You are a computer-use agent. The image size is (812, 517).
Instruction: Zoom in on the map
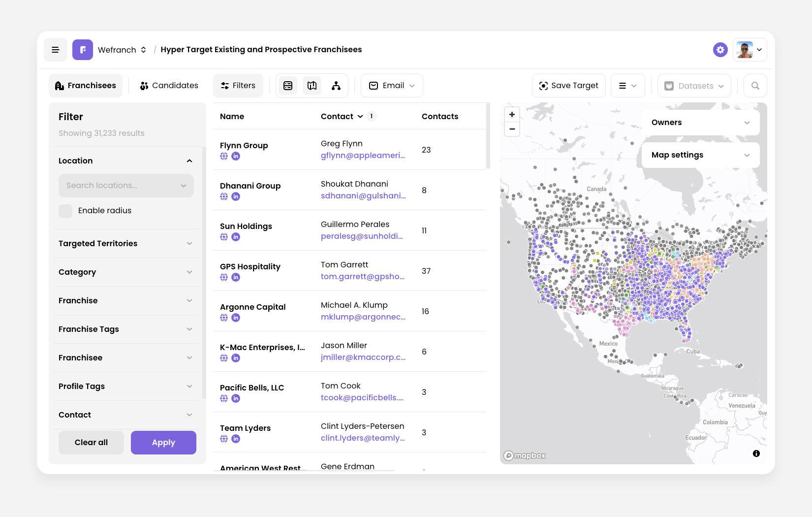[x=512, y=114]
